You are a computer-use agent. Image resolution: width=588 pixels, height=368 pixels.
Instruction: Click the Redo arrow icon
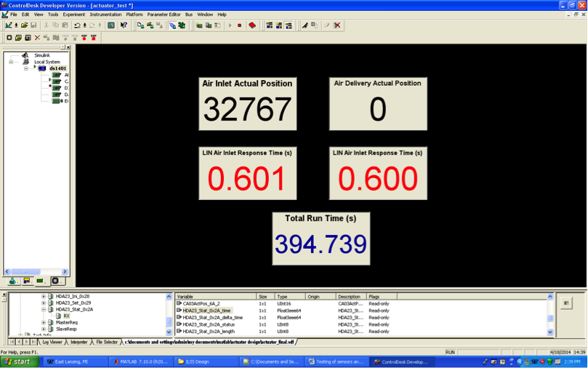click(92, 25)
